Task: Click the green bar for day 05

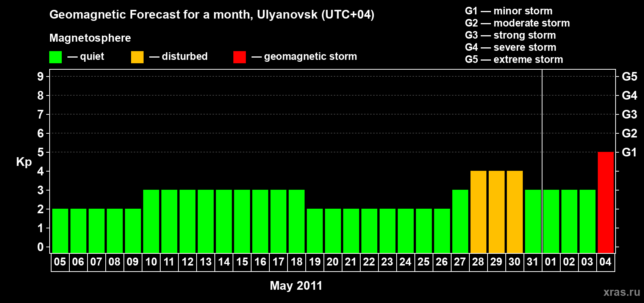Action: [60, 231]
